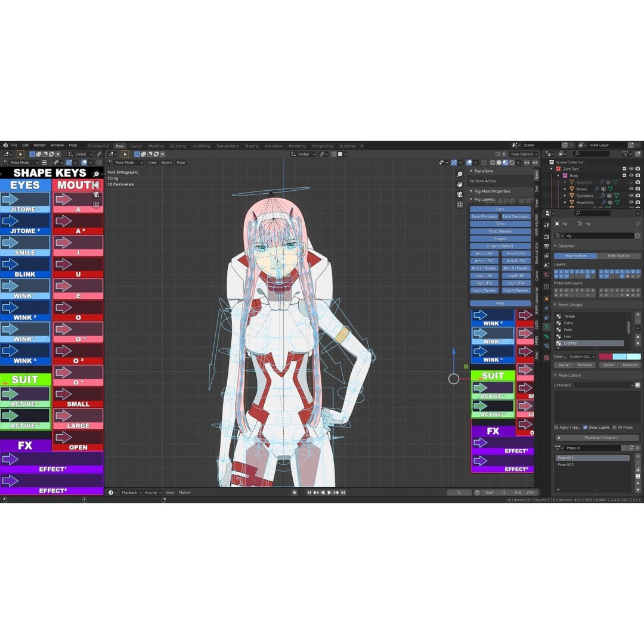The image size is (644, 644).
Task: Jump to timeline start button
Action: tap(309, 493)
